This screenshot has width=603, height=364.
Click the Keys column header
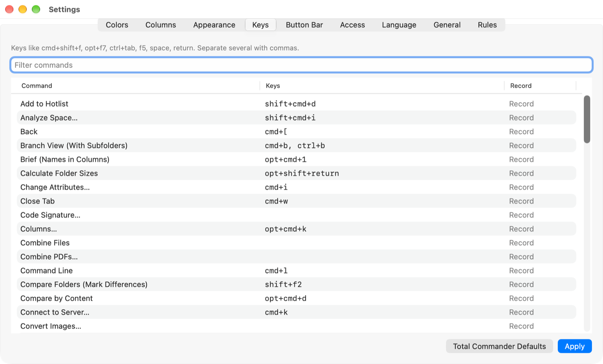point(382,86)
